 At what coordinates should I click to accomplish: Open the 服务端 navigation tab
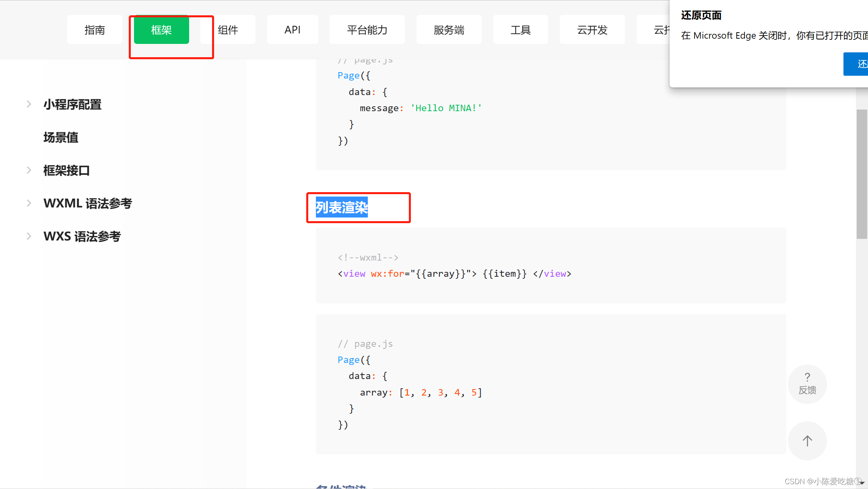[449, 30]
